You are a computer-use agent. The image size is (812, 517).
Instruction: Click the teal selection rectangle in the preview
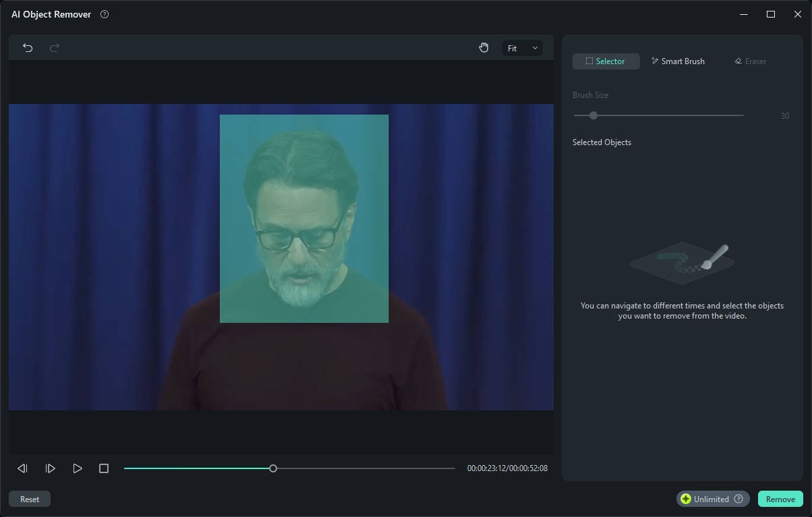click(304, 219)
